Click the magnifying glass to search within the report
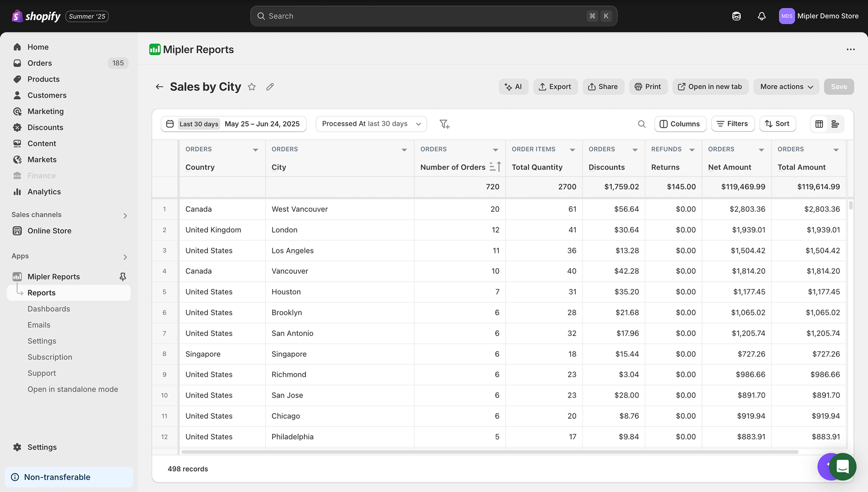The height and width of the screenshot is (492, 868). 642,124
